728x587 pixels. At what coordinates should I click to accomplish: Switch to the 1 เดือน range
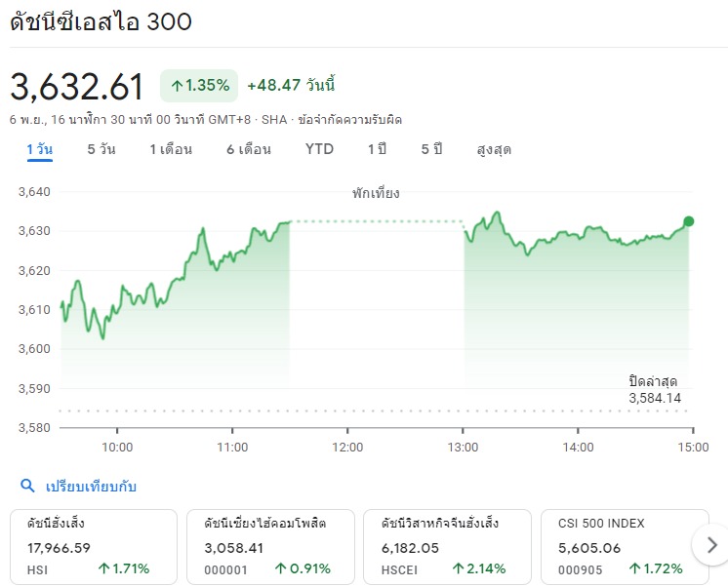click(x=171, y=149)
